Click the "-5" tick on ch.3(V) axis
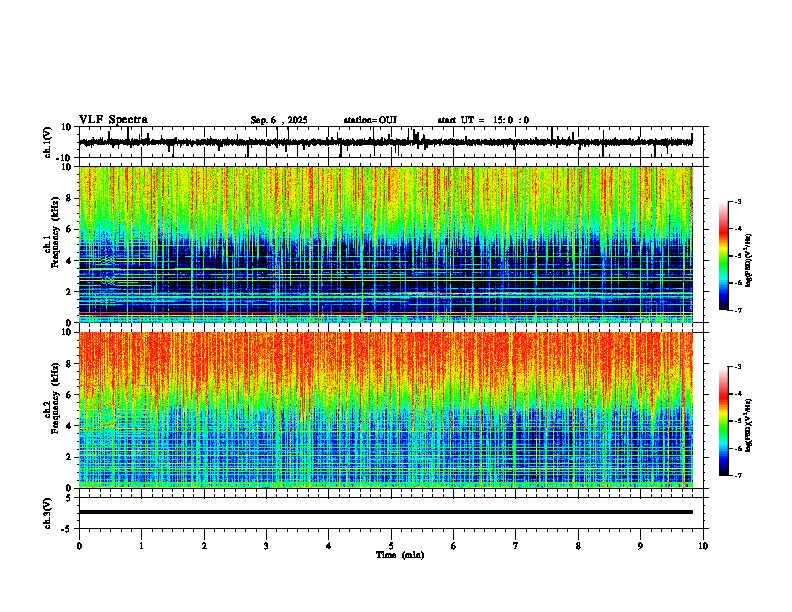792x612 pixels. click(67, 529)
